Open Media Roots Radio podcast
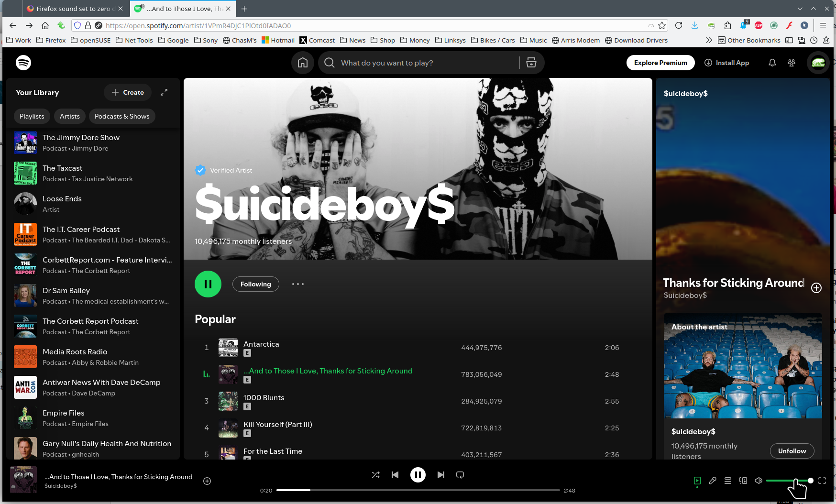The width and height of the screenshot is (836, 504). pyautogui.click(x=93, y=357)
